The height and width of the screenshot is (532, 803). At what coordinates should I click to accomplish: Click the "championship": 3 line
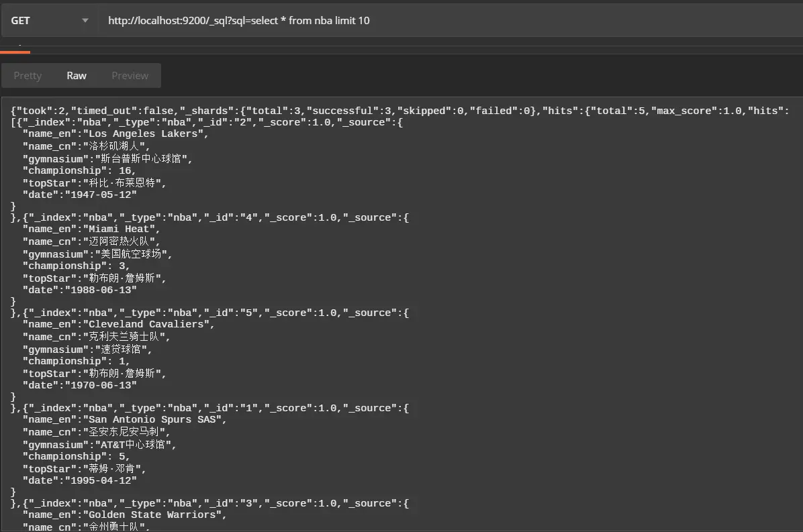coord(76,266)
